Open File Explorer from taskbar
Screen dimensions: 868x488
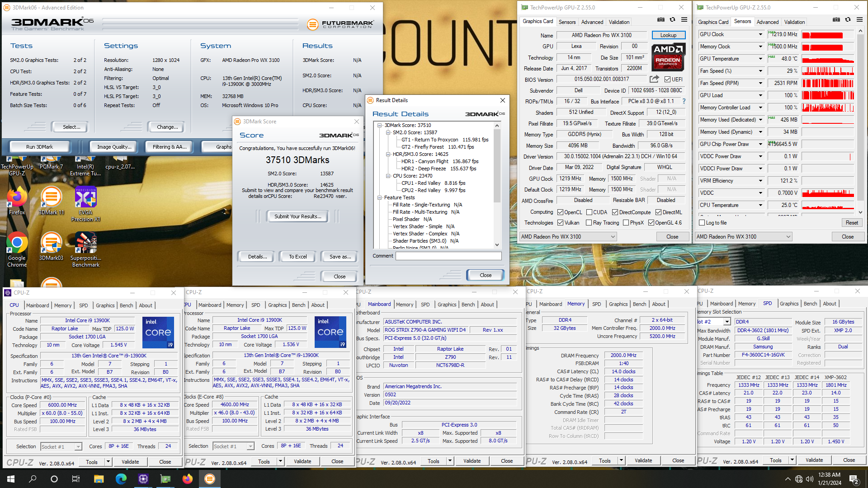pos(99,479)
